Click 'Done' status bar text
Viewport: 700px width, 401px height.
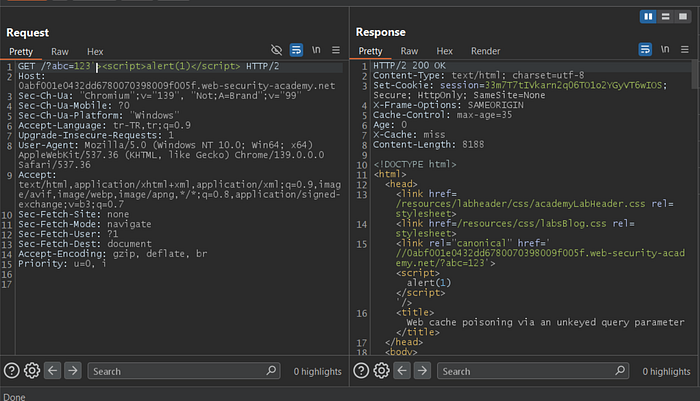point(14,397)
